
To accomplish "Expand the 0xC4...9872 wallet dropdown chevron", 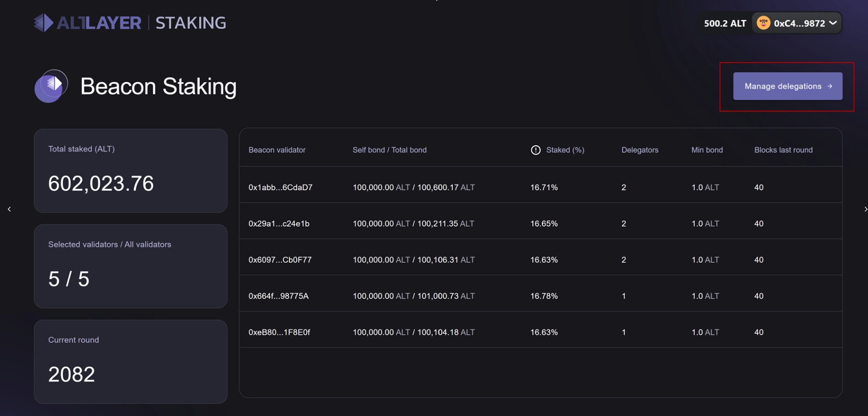I will click(833, 23).
